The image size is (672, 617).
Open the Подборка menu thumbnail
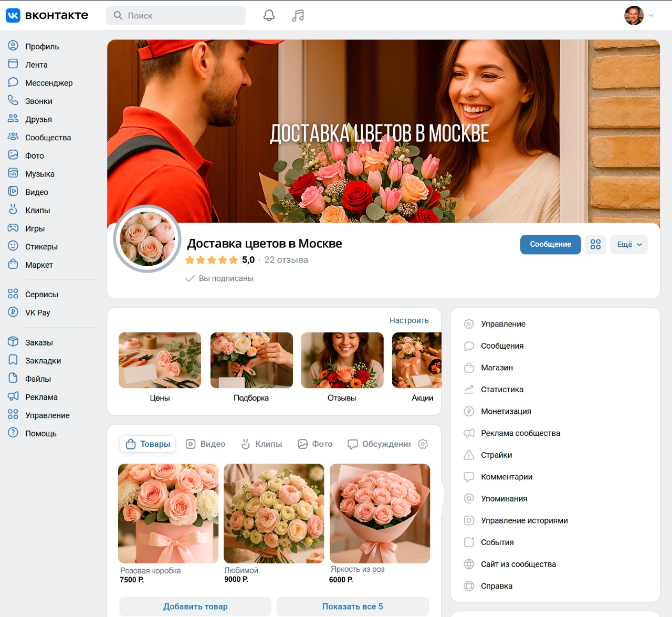coord(251,360)
